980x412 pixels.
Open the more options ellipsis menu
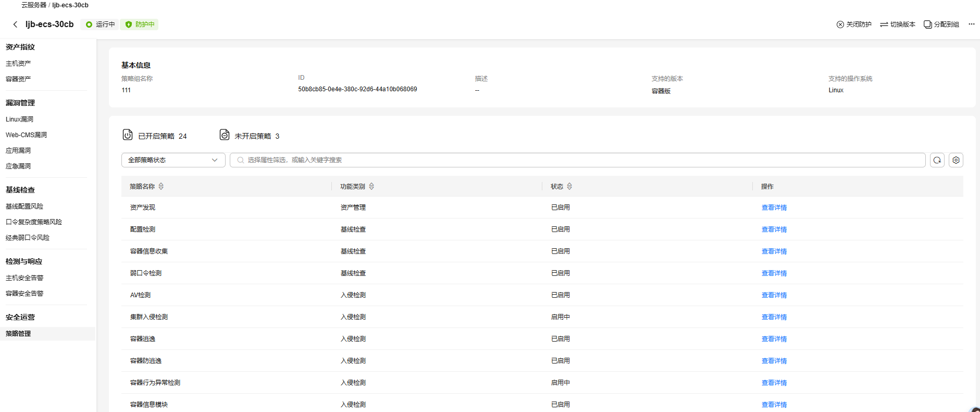971,24
